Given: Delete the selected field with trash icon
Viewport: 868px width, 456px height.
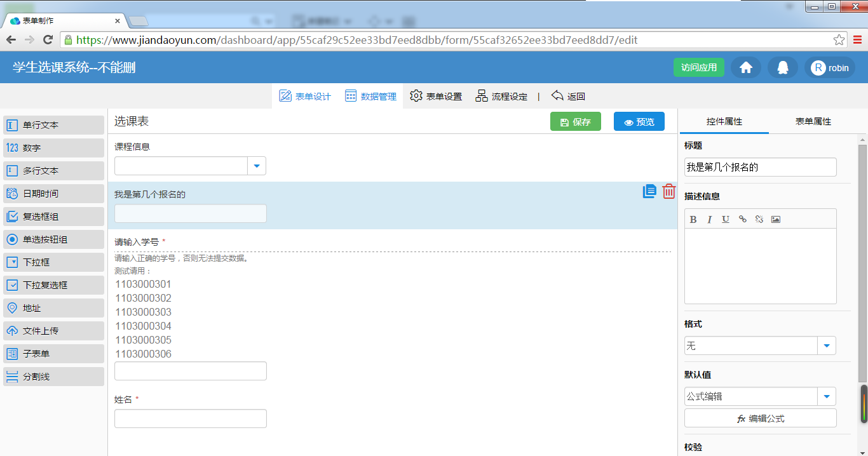Looking at the screenshot, I should point(669,191).
